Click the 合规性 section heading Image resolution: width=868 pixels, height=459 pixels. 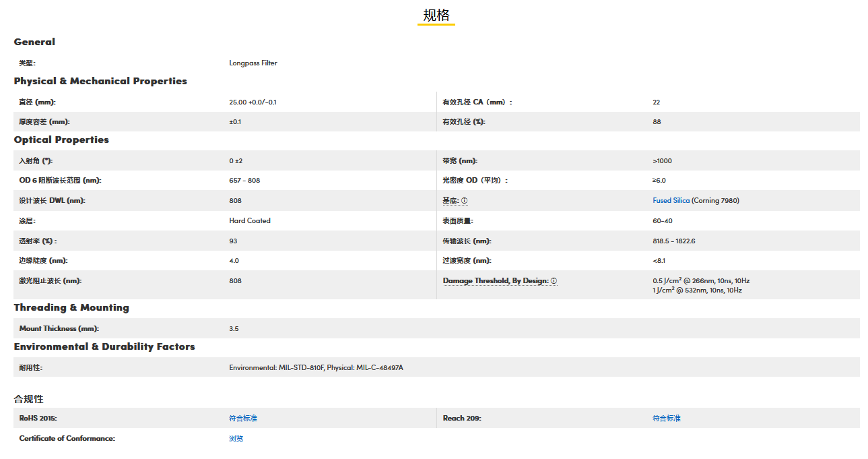(28, 399)
